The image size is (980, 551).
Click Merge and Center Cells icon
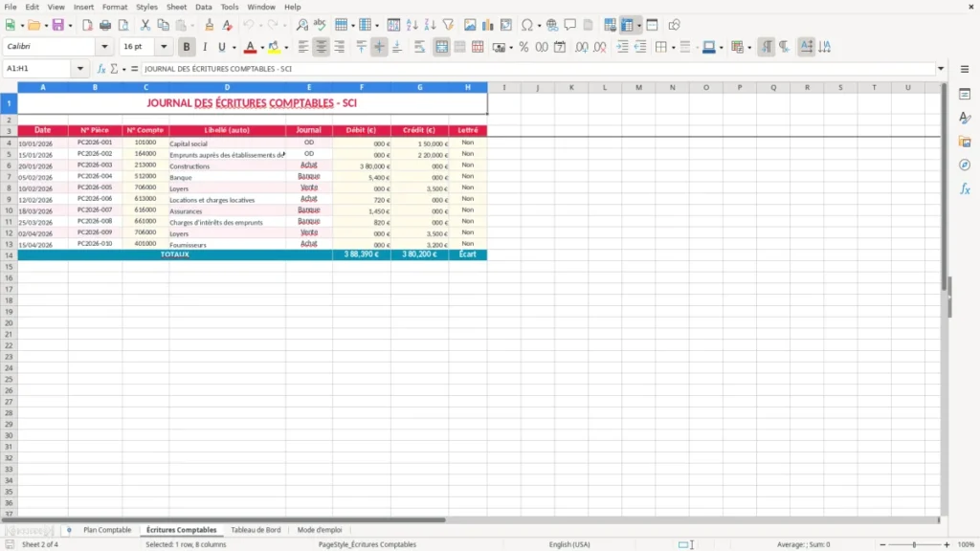pos(441,47)
